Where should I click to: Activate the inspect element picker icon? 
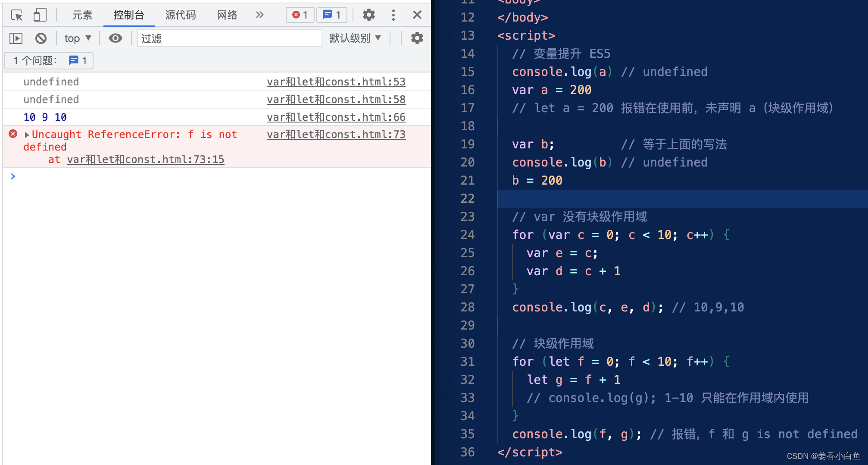17,15
